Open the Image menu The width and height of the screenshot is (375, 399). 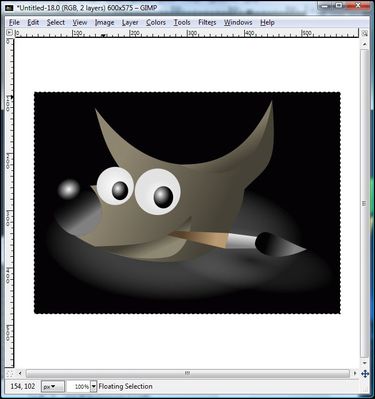(104, 22)
